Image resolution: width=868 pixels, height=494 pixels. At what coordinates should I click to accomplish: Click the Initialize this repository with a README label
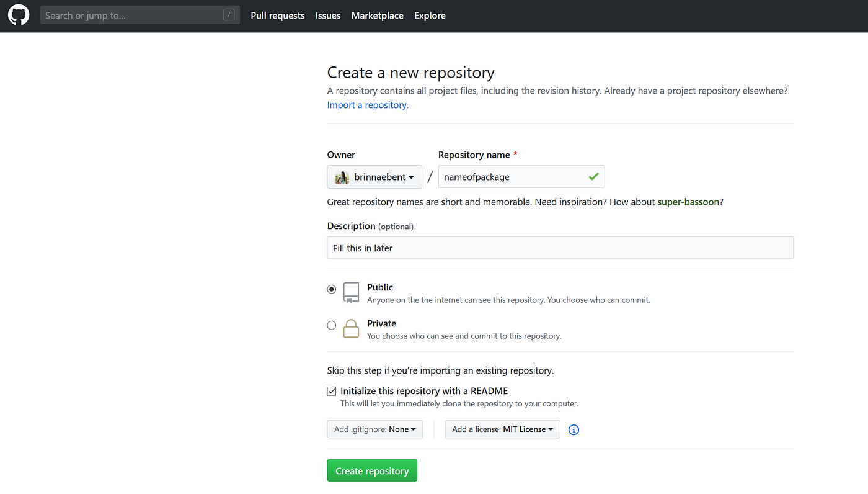coord(424,391)
